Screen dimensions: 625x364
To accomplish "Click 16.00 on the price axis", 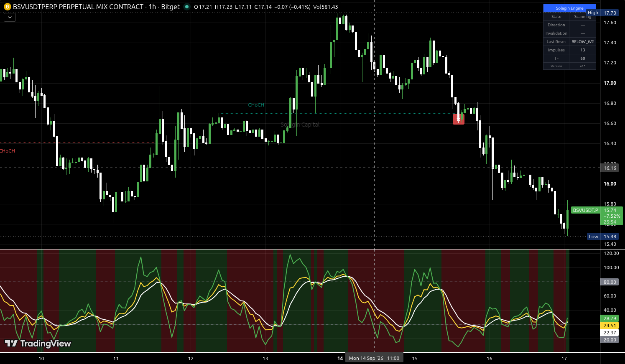I will click(x=610, y=184).
